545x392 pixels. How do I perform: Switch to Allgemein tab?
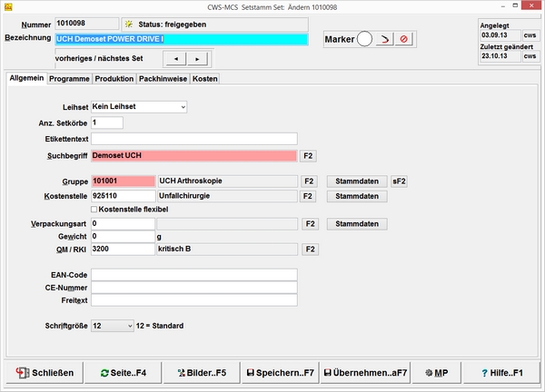(26, 78)
